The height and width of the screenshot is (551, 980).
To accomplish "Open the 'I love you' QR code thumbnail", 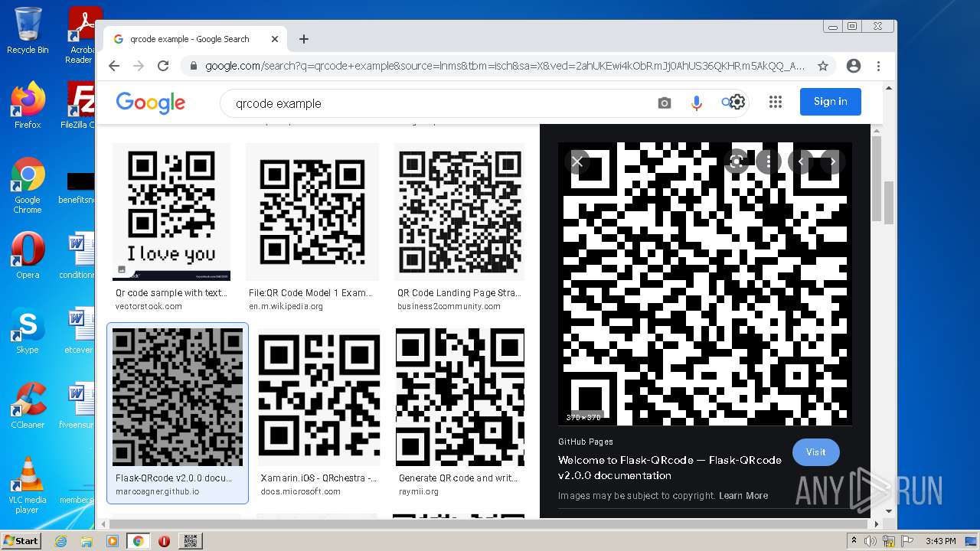I will (171, 212).
